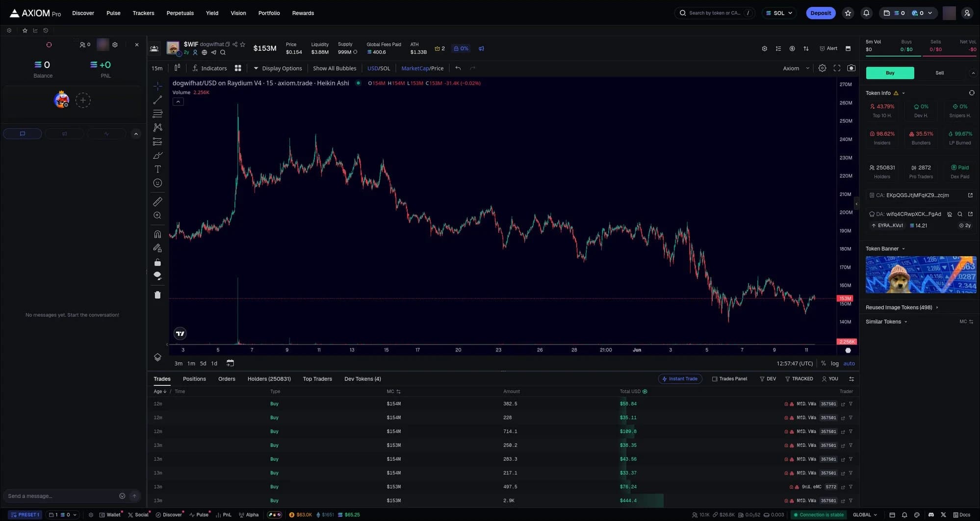Viewport: 980px width, 521px height.
Task: Open the Axiom chart source dropdown
Action: coord(796,68)
